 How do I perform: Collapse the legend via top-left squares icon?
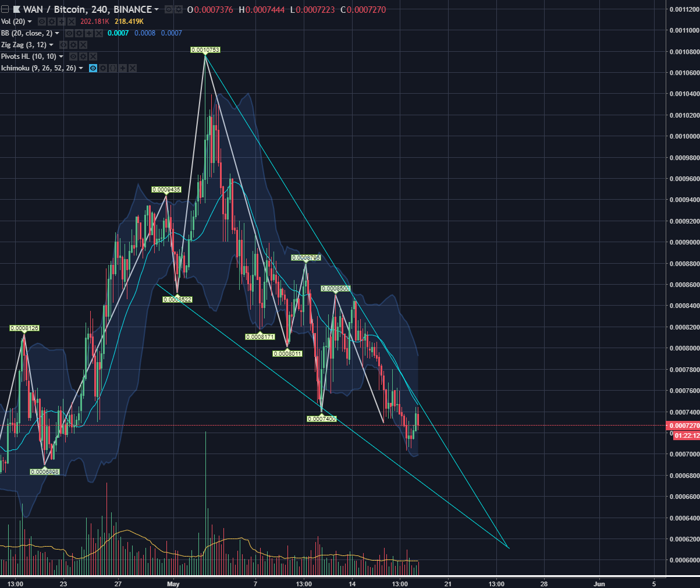tap(5, 9)
